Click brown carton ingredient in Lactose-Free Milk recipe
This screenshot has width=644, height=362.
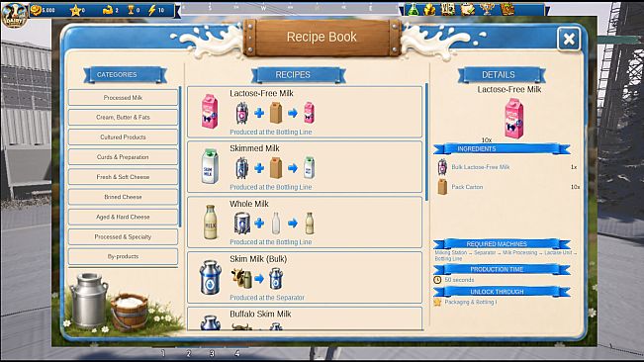276,113
